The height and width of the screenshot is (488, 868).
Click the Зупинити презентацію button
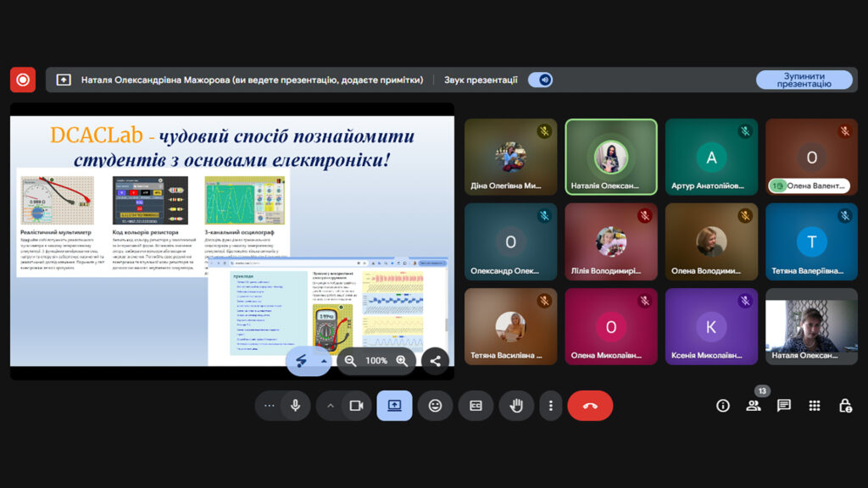804,80
